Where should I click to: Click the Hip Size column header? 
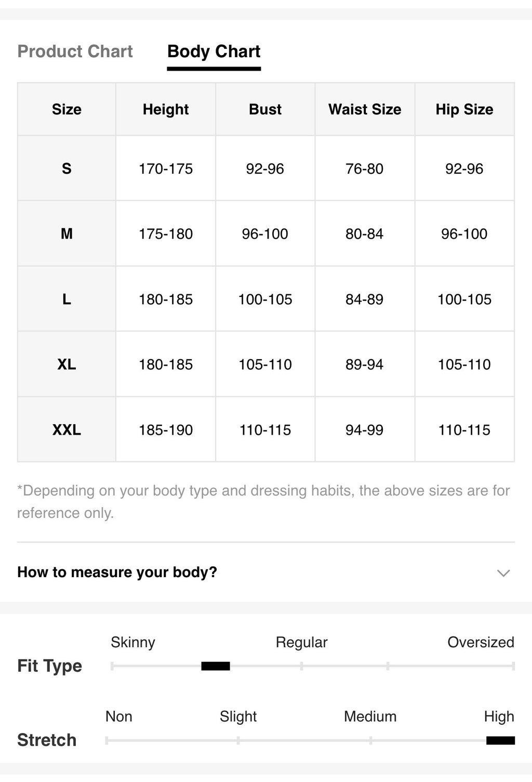pyautogui.click(x=464, y=110)
